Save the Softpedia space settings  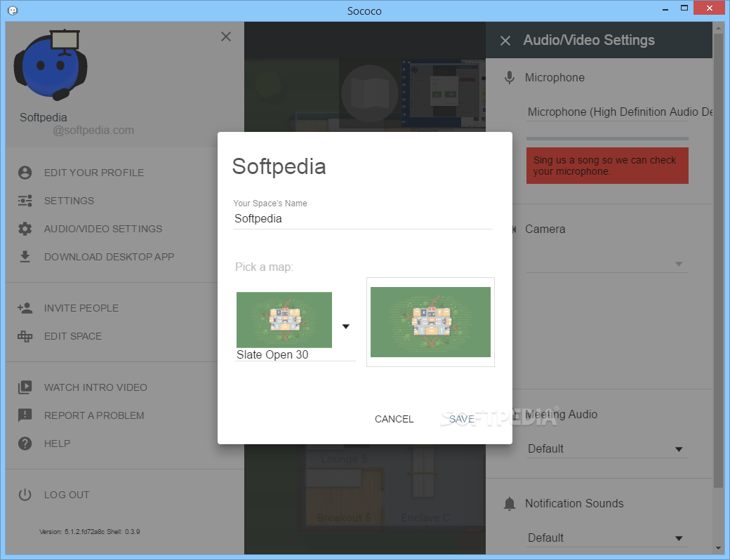pyautogui.click(x=461, y=419)
